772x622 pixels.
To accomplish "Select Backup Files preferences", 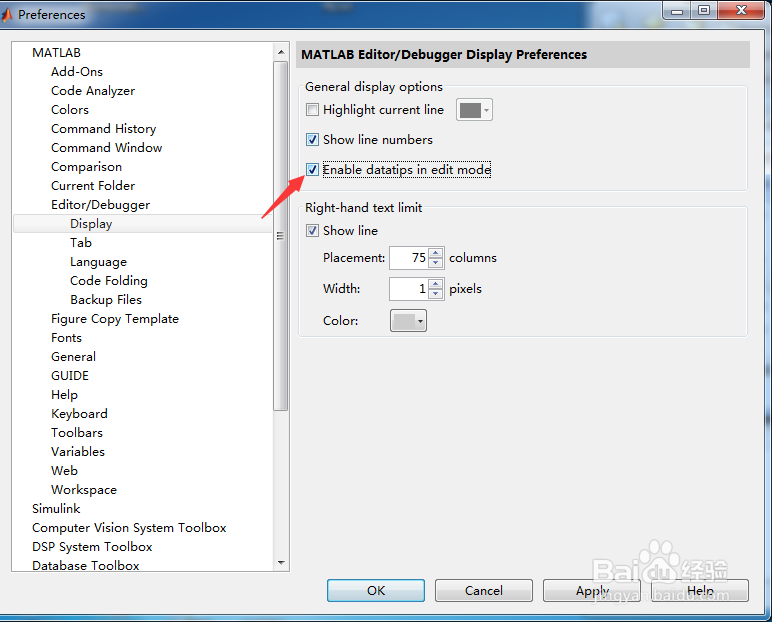I will click(106, 300).
